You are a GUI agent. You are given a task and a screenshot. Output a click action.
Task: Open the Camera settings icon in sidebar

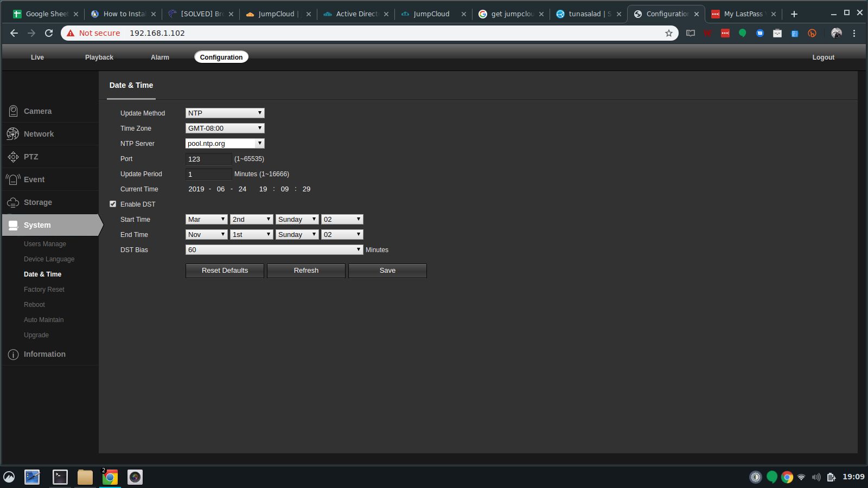[13, 111]
